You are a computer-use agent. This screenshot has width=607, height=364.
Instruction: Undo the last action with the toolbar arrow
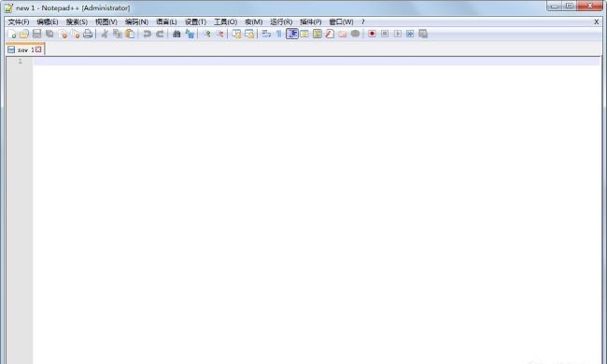(148, 34)
